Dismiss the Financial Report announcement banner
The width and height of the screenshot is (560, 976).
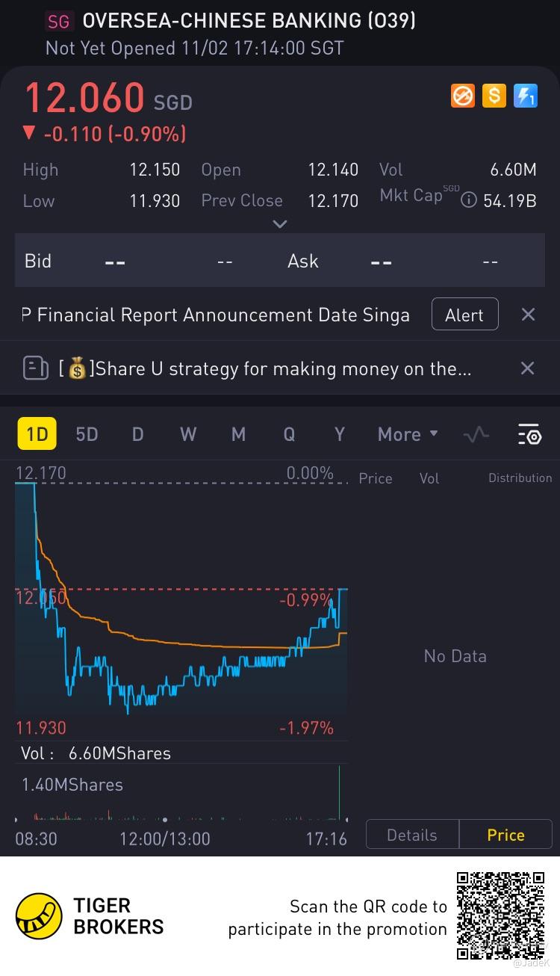528,315
